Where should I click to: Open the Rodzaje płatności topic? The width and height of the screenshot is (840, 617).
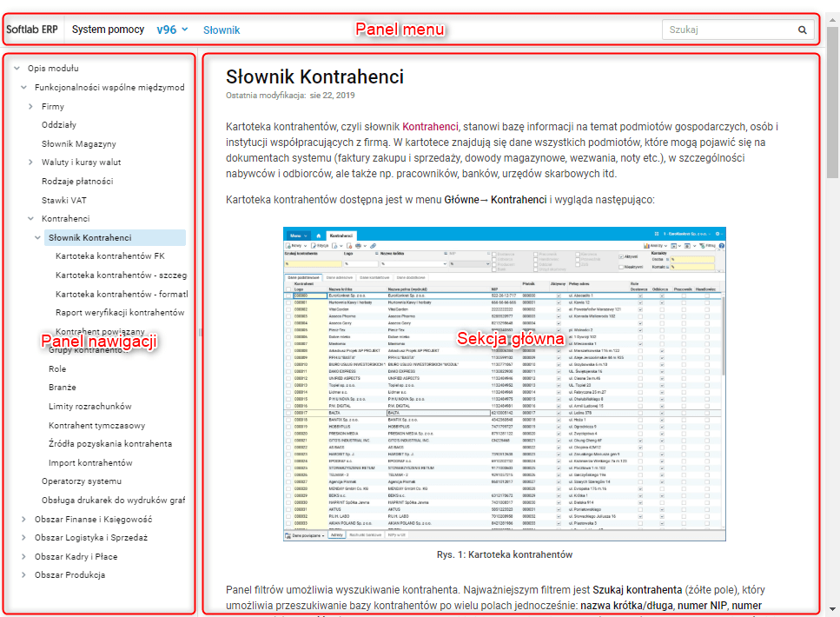click(x=77, y=181)
